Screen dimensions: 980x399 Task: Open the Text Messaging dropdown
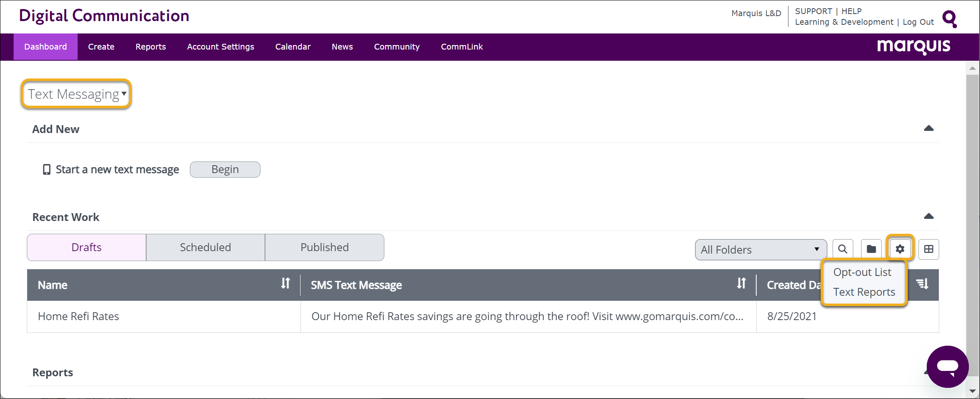click(76, 94)
